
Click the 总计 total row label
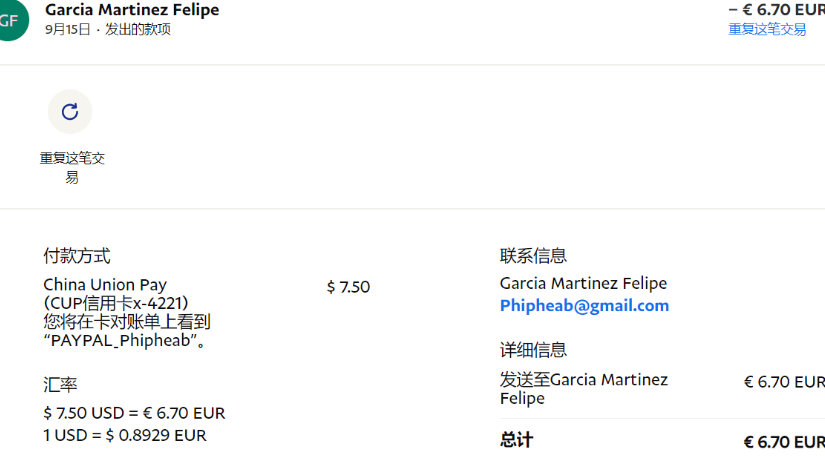coord(517,441)
